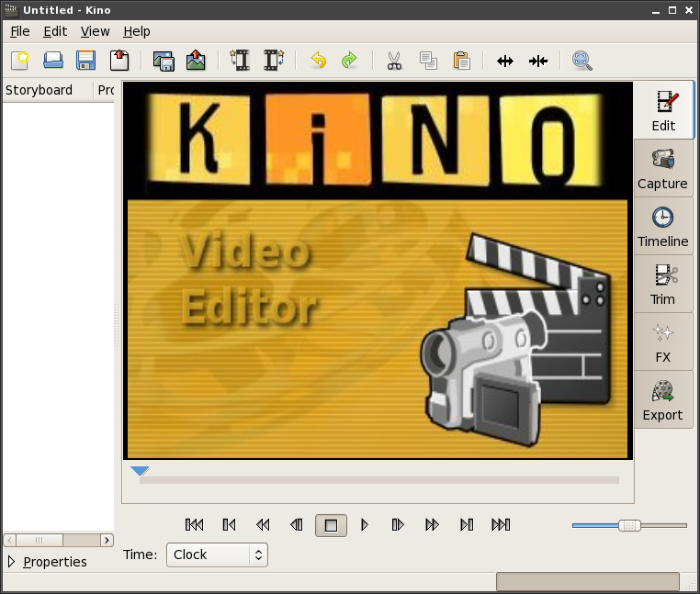Click the Publish/Export still image icon

[x=196, y=61]
